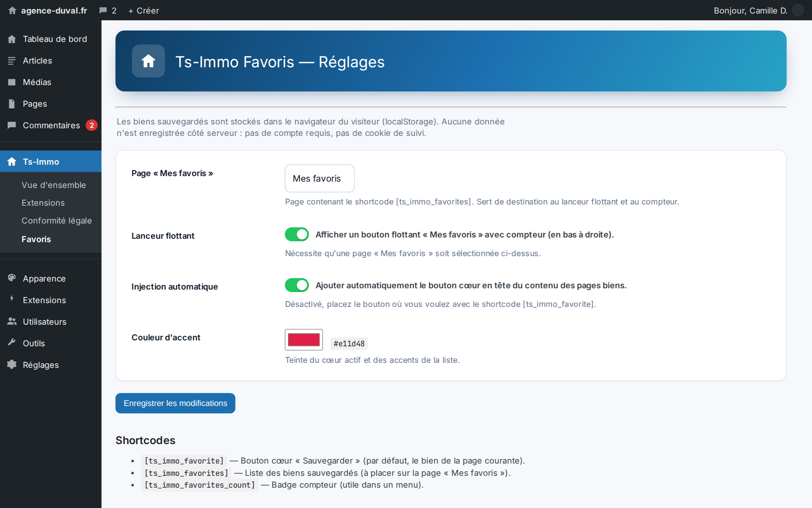Click the Tableau de bord home icon
812x508 pixels.
point(12,39)
